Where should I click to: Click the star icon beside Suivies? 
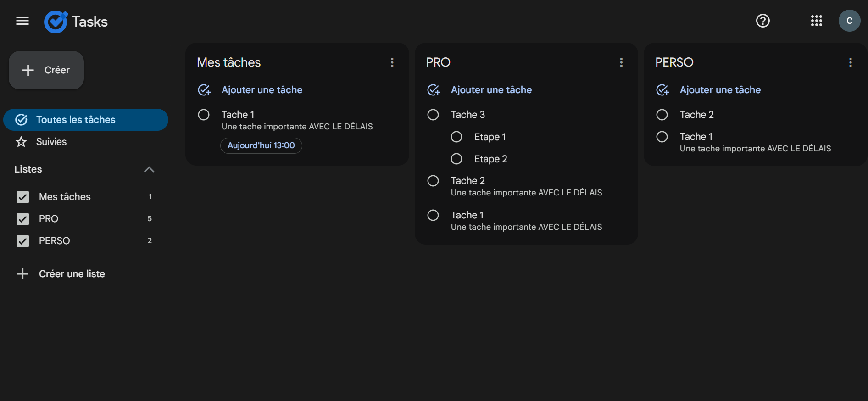[21, 142]
